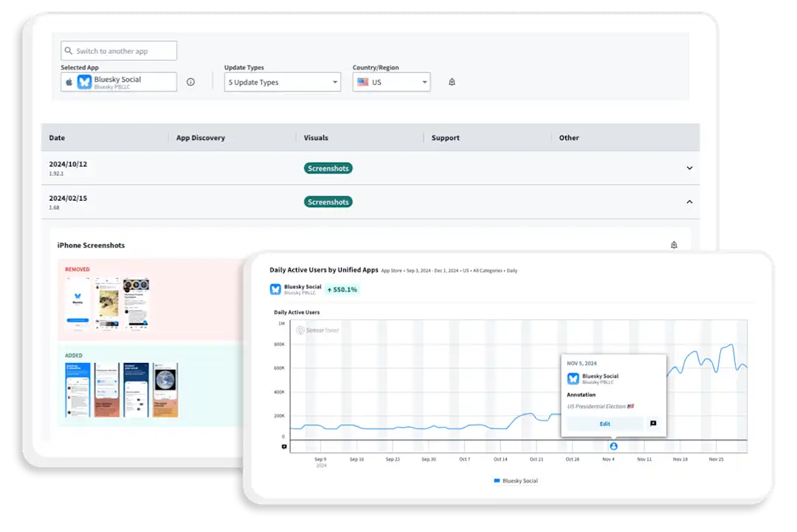Click the NOV 5, 2024 popup date

(582, 363)
